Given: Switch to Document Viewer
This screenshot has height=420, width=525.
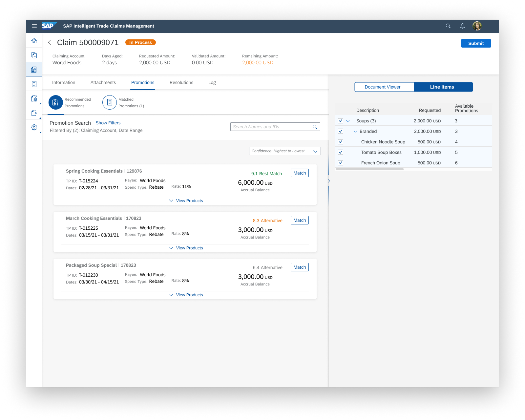Looking at the screenshot, I should pos(384,87).
